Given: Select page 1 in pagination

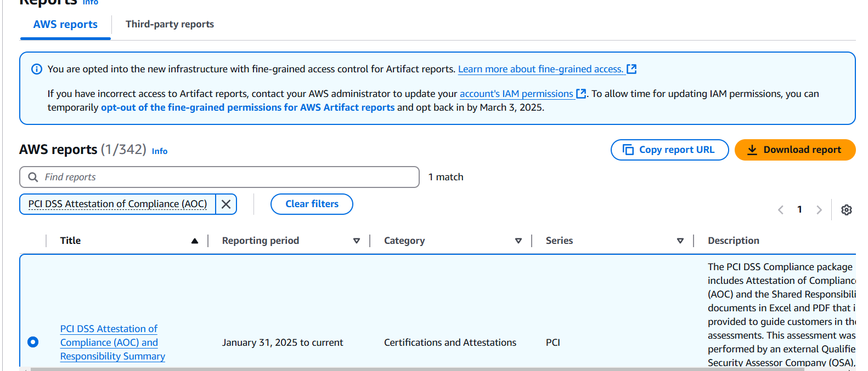Looking at the screenshot, I should click(799, 209).
